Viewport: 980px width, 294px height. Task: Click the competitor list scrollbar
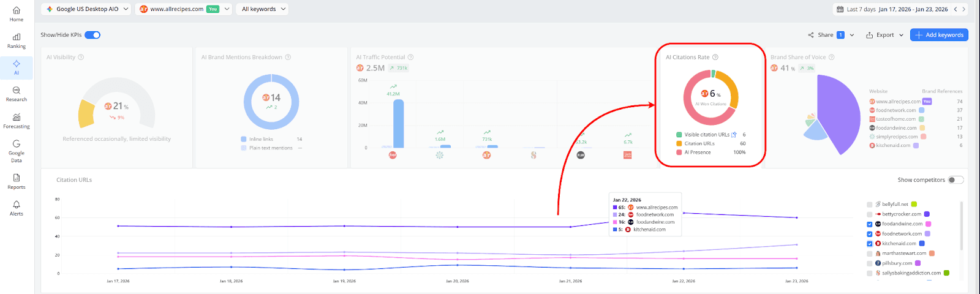click(961, 225)
